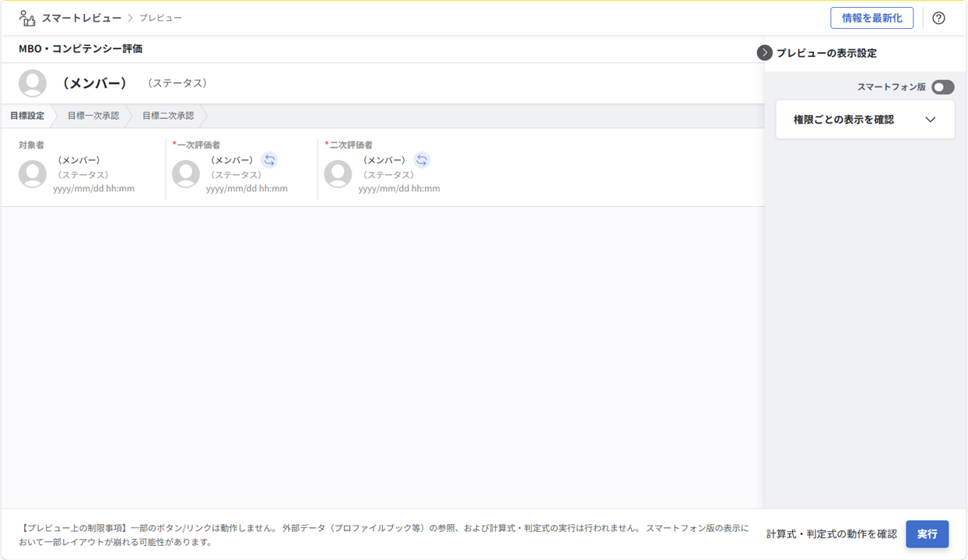The width and height of the screenshot is (968, 560).
Task: Click the スマートレビュー breadcrumb link
Action: pos(82,16)
